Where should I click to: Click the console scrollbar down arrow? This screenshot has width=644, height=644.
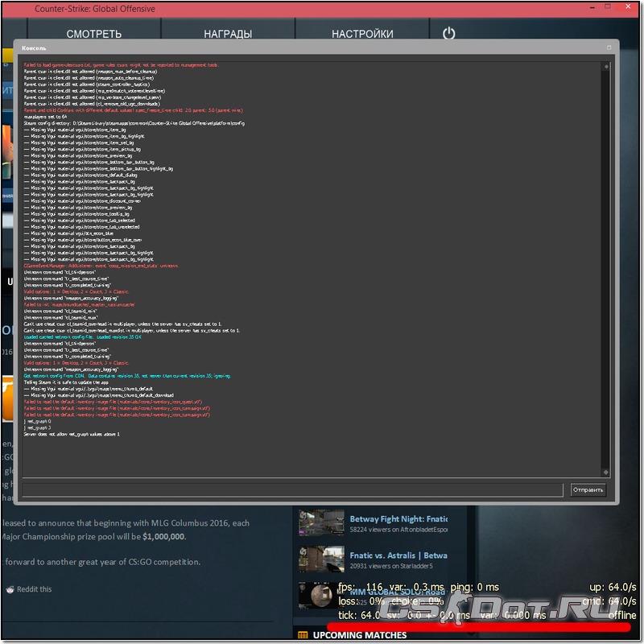(606, 473)
